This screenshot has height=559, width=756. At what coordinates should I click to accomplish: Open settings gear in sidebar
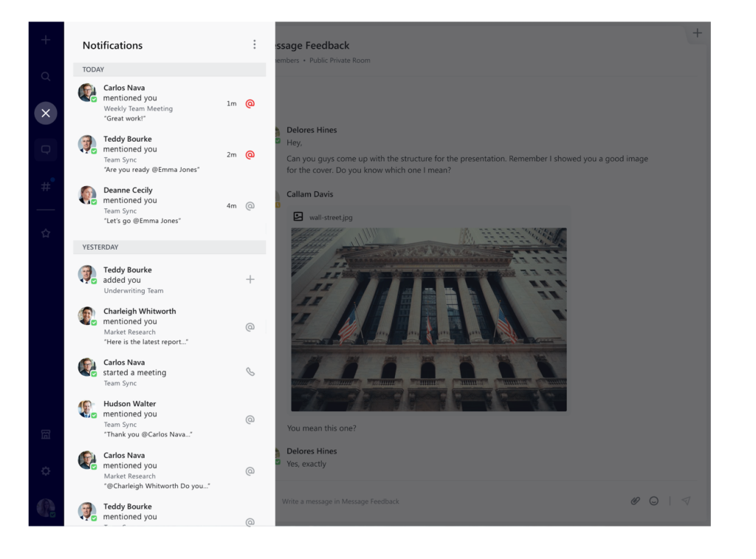tap(46, 471)
